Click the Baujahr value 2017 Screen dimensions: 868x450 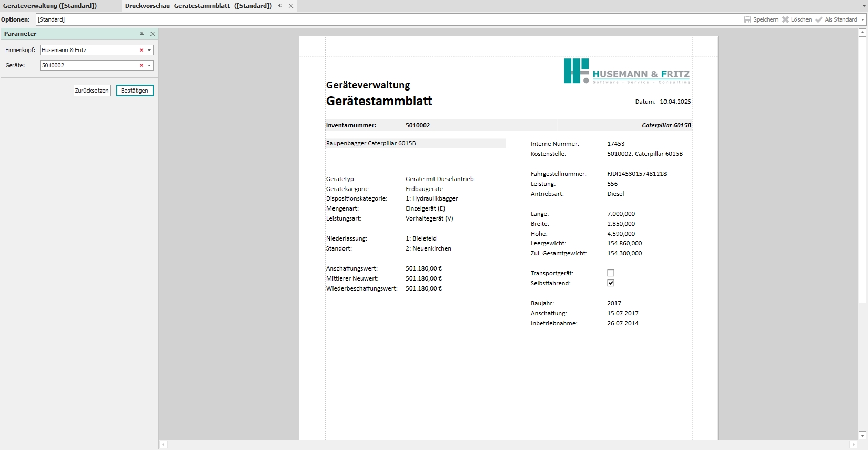[614, 303]
